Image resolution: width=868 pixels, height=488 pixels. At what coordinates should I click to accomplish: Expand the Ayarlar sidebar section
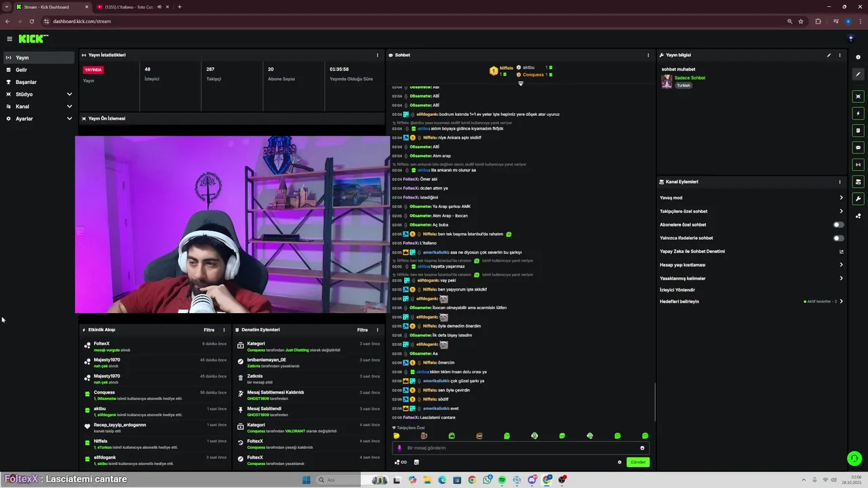tap(69, 119)
